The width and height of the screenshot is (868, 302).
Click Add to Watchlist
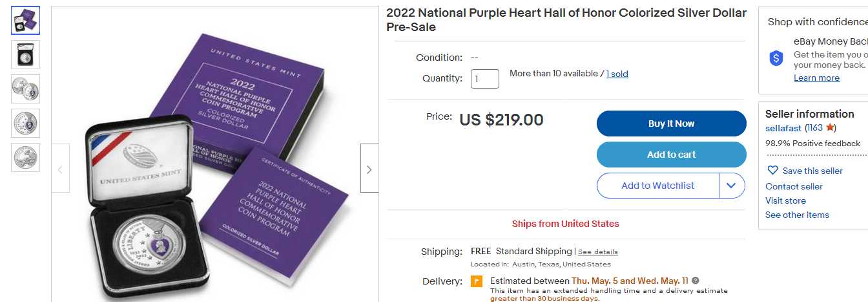(657, 186)
